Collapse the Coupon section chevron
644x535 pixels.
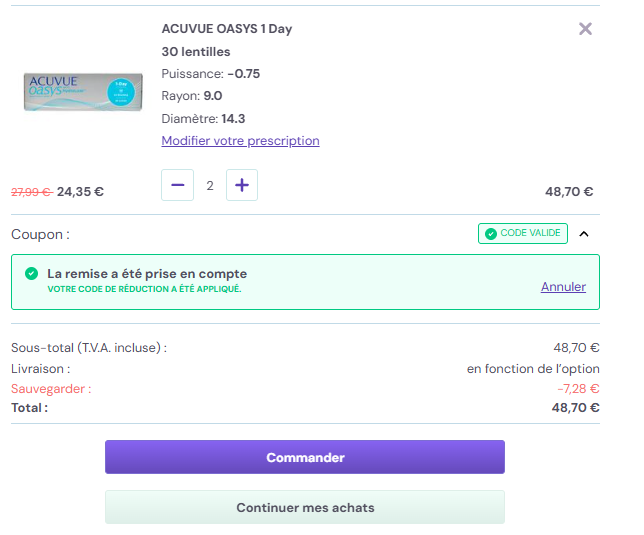(584, 234)
